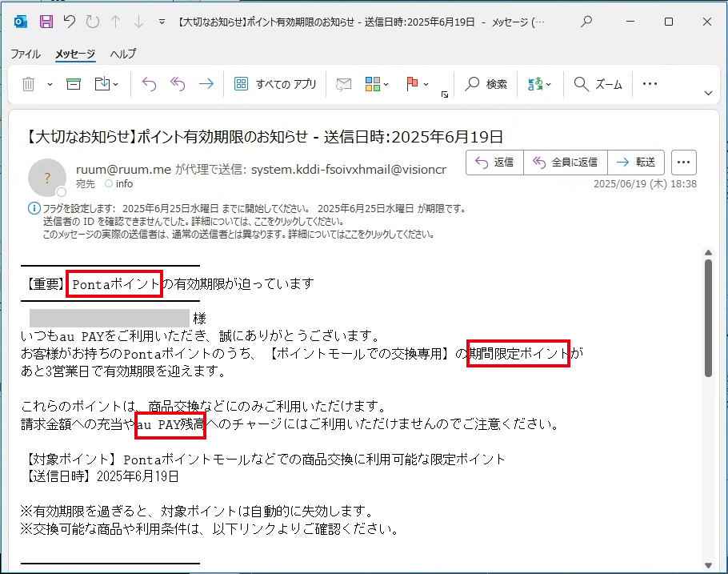Go to previous item using the up arrow
728x574 pixels.
[116, 22]
